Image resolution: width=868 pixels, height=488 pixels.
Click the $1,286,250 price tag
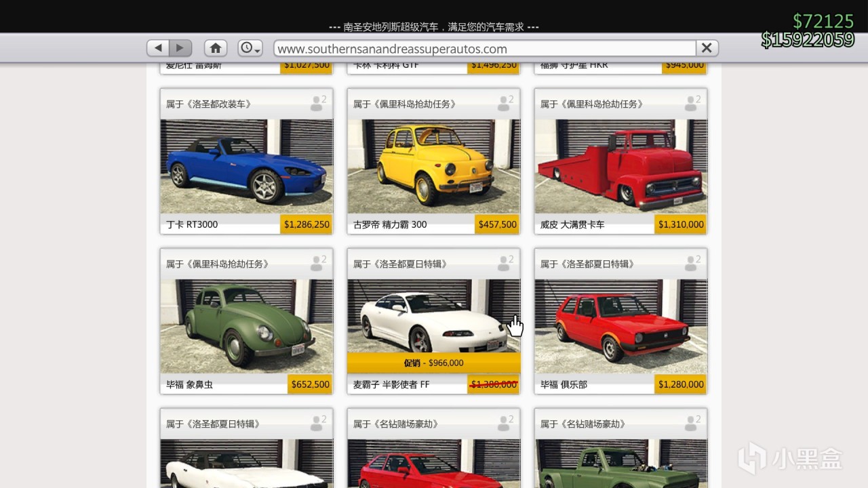[x=307, y=224]
